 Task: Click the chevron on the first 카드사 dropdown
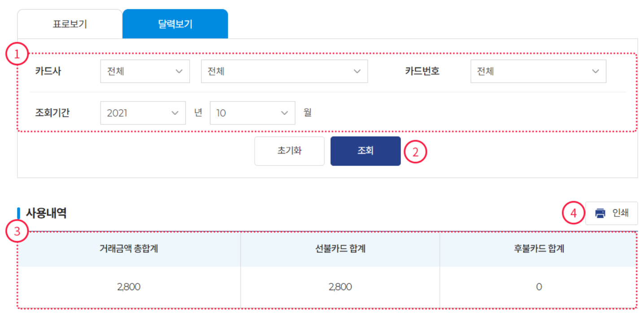click(180, 71)
